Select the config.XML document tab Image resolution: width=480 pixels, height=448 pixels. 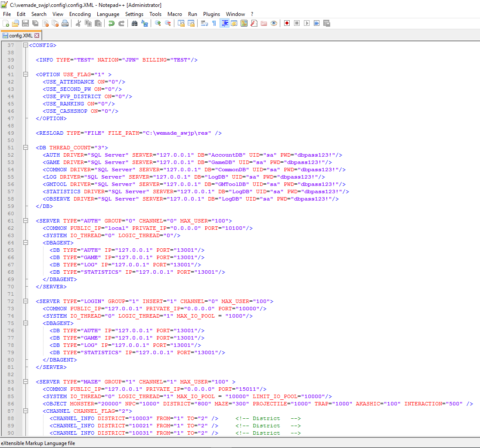coord(21,35)
